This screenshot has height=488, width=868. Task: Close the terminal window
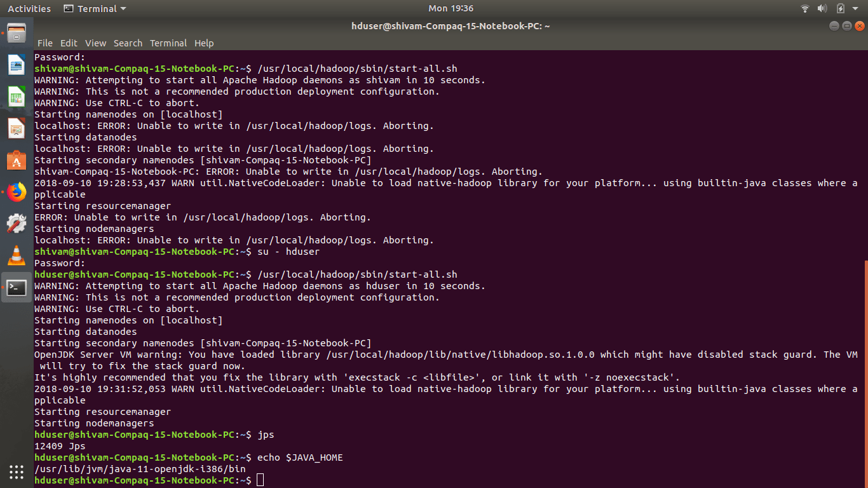pyautogui.click(x=859, y=26)
